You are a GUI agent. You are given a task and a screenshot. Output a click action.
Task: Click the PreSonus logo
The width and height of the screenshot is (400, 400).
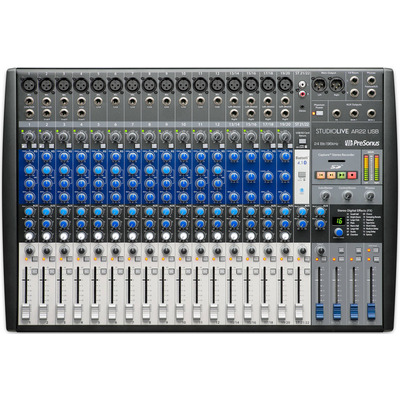pos(362,143)
